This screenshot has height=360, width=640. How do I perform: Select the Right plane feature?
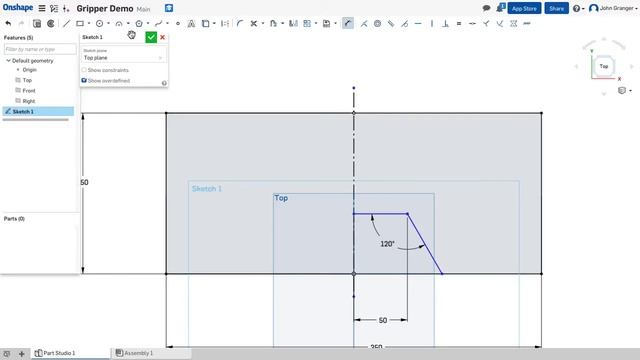pos(29,101)
